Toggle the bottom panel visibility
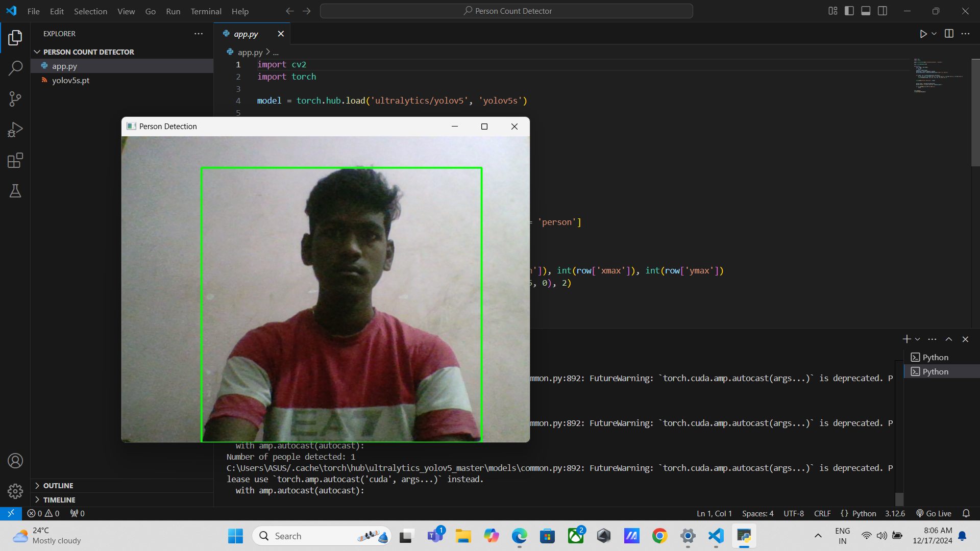The width and height of the screenshot is (980, 551). (x=866, y=11)
